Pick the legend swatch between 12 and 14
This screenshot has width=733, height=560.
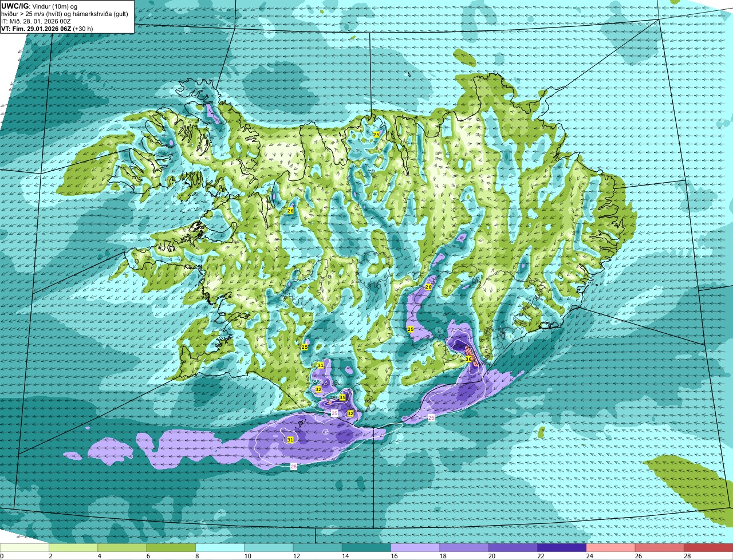(x=318, y=547)
